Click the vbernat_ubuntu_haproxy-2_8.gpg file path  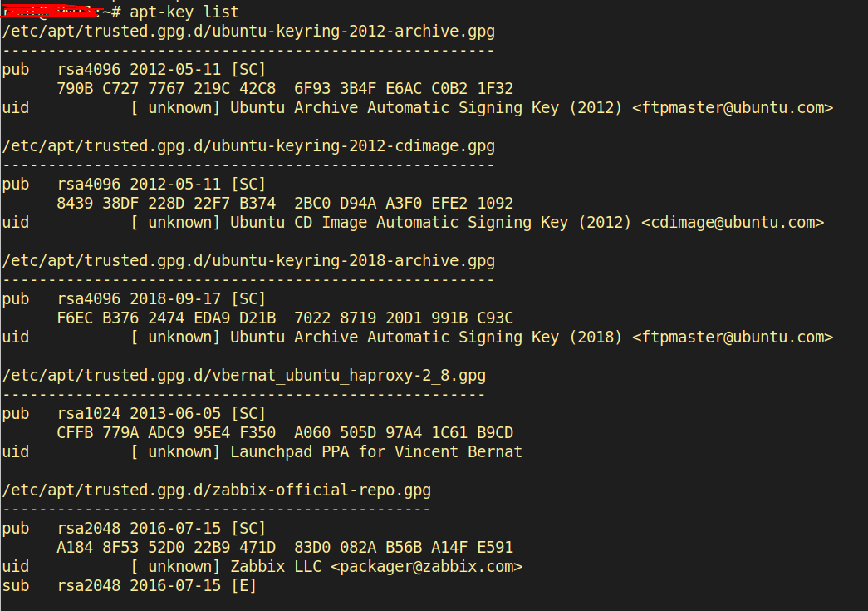click(x=244, y=375)
